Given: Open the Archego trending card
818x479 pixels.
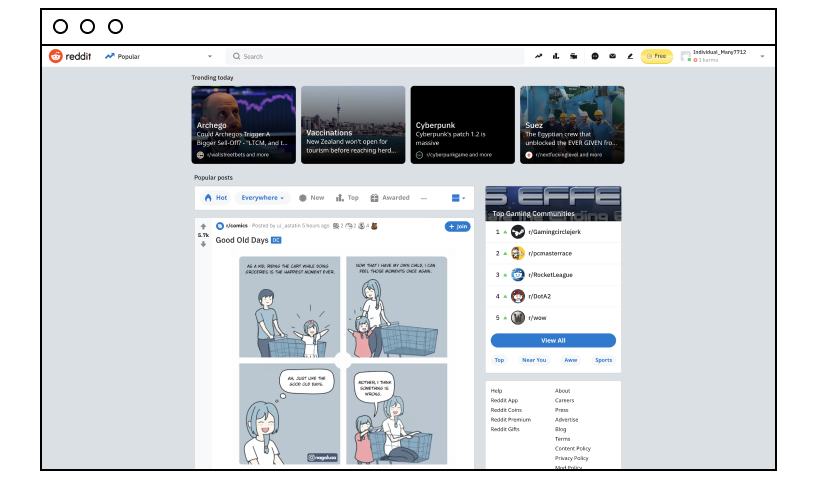Looking at the screenshot, I should (244, 125).
